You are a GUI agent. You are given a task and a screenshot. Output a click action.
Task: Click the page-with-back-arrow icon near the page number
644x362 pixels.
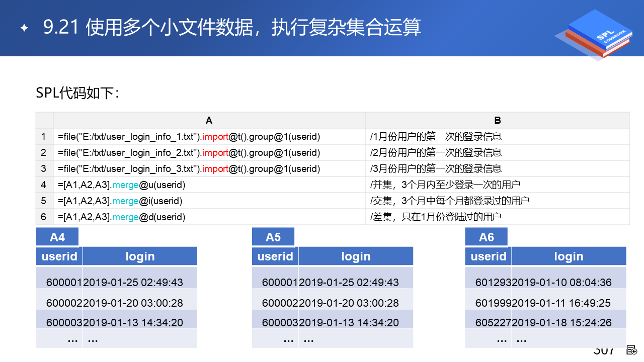[632, 350]
